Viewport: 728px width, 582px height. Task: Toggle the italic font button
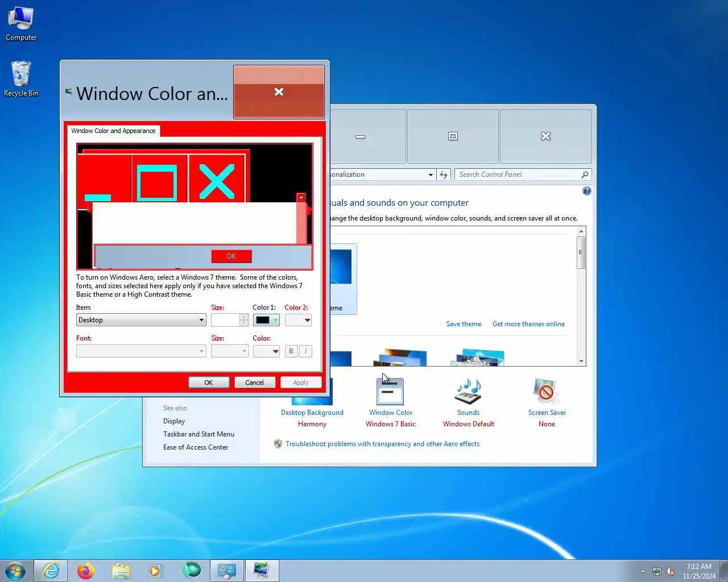click(x=305, y=351)
